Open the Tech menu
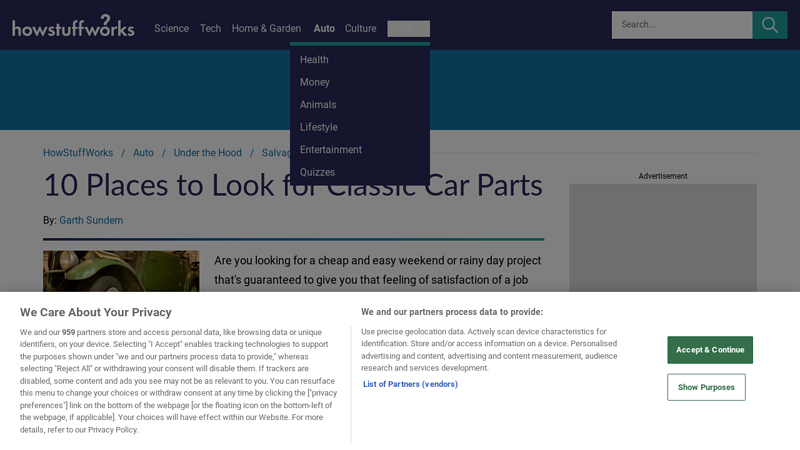 [x=210, y=29]
